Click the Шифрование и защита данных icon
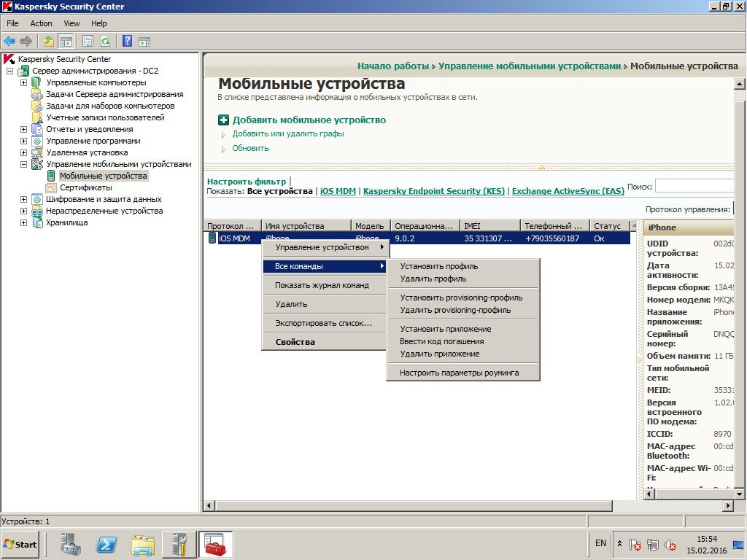 click(x=36, y=199)
